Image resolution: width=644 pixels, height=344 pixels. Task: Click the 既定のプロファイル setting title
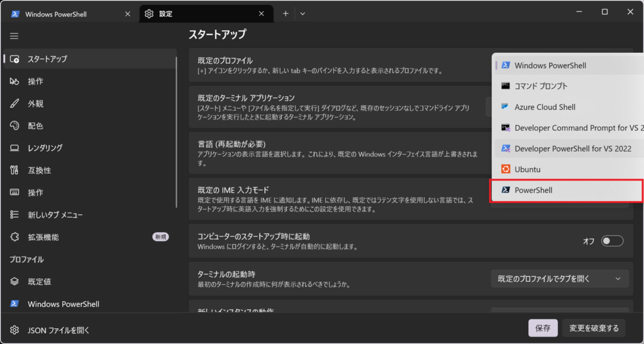(225, 60)
